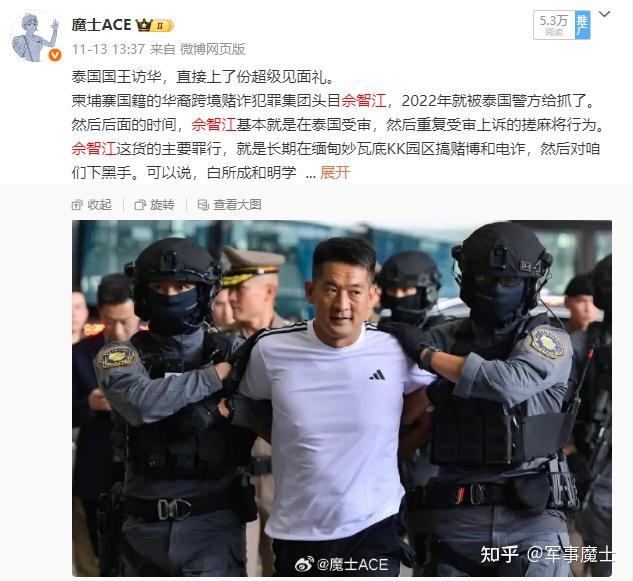Screen dimensions: 633x581
Task: Click the 查看大图 text label
Action: pos(237,205)
